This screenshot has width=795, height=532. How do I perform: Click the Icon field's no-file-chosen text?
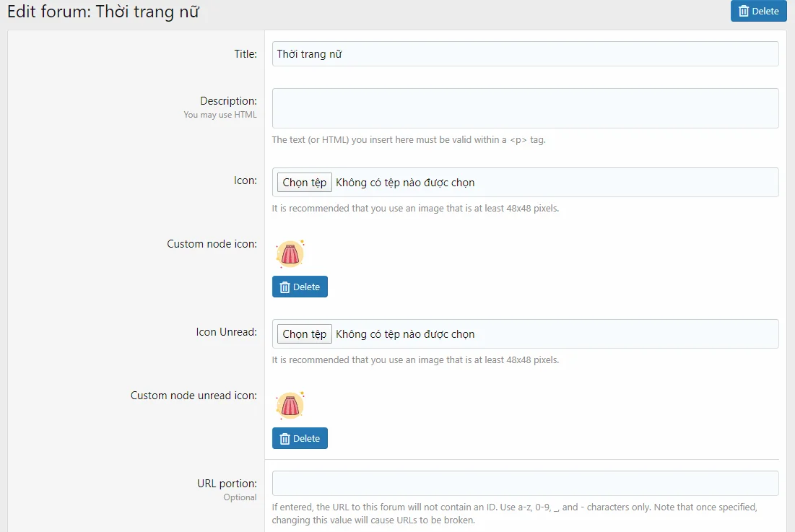pyautogui.click(x=405, y=183)
